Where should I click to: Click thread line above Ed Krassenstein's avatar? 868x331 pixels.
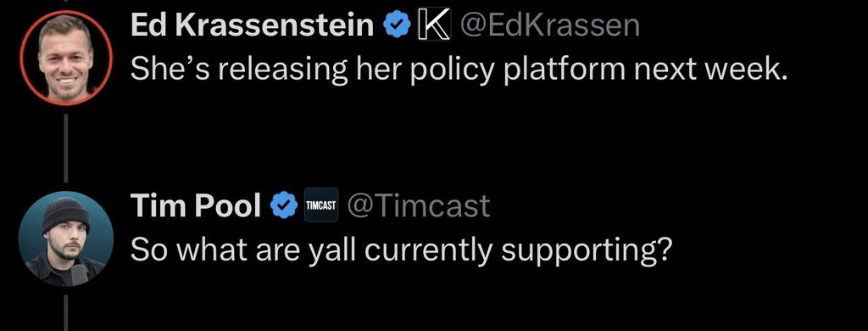click(66, 1)
